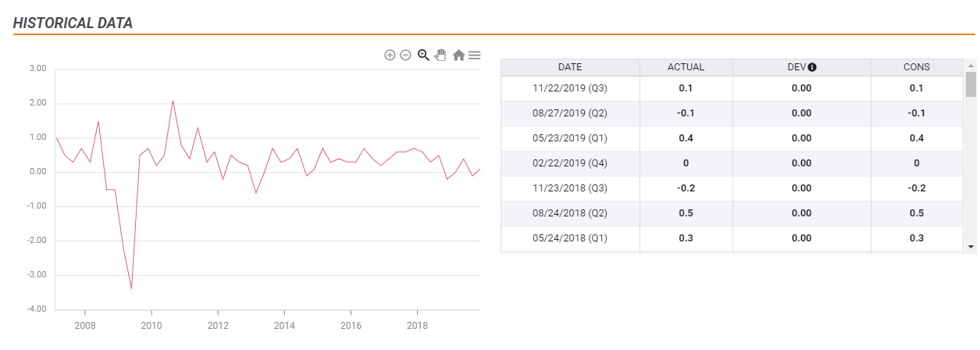Click the highest chart peak near 2010
The width and height of the screenshot is (980, 350).
[x=173, y=101]
